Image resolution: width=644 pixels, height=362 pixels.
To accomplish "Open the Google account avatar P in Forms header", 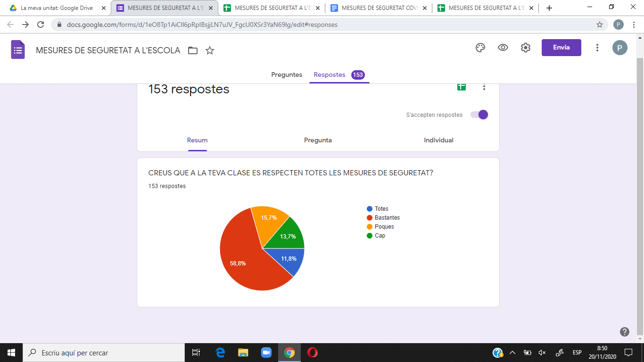I will (x=620, y=48).
